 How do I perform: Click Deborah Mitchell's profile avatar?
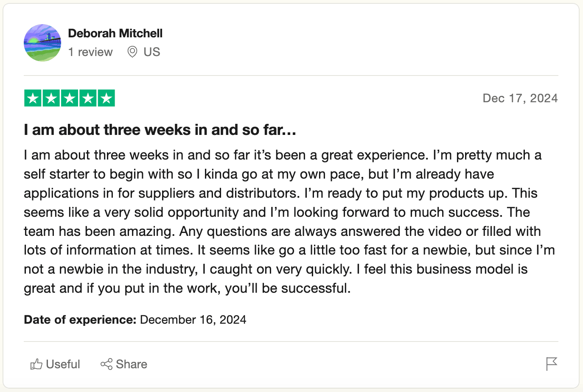tap(42, 43)
